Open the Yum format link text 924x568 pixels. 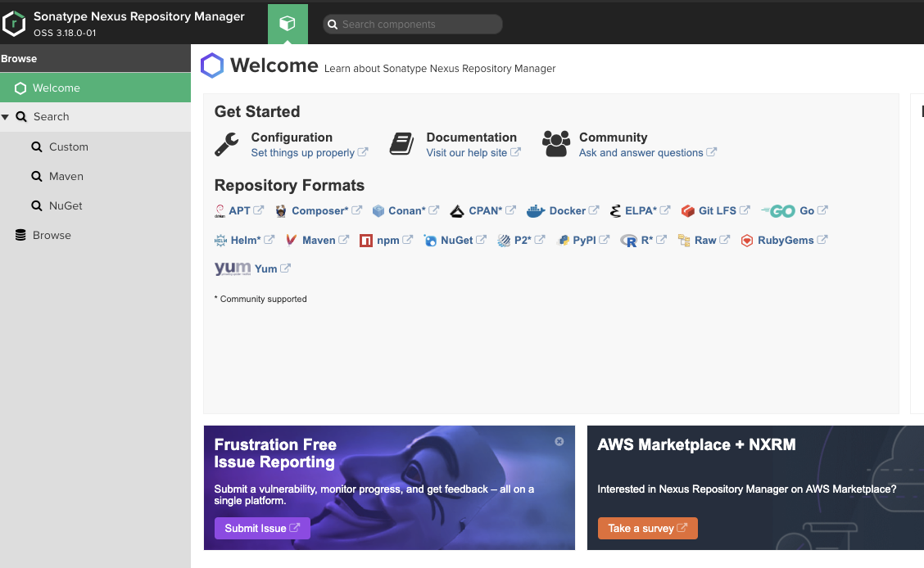265,269
